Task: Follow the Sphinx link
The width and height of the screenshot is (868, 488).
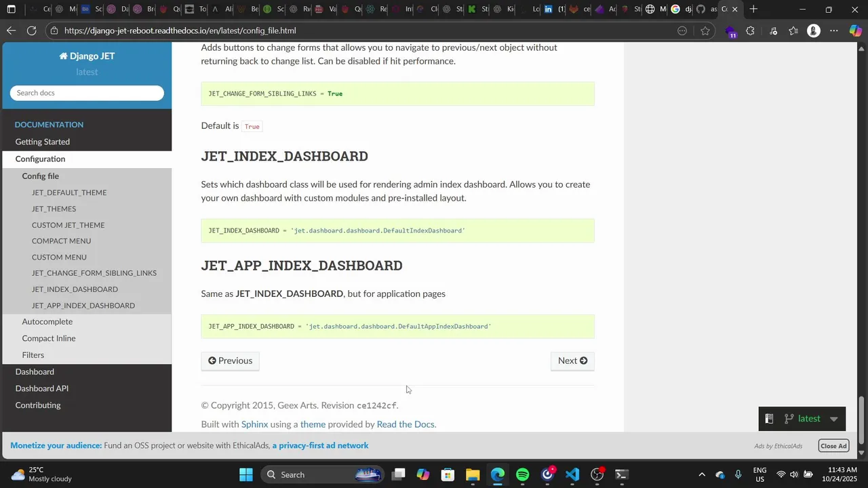Action: coord(254,424)
